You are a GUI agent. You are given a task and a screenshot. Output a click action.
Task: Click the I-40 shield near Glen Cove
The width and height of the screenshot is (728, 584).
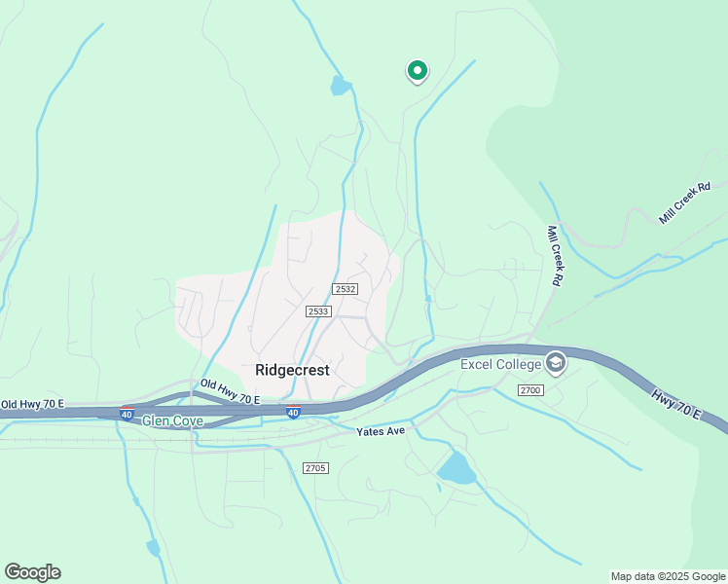[x=127, y=413]
